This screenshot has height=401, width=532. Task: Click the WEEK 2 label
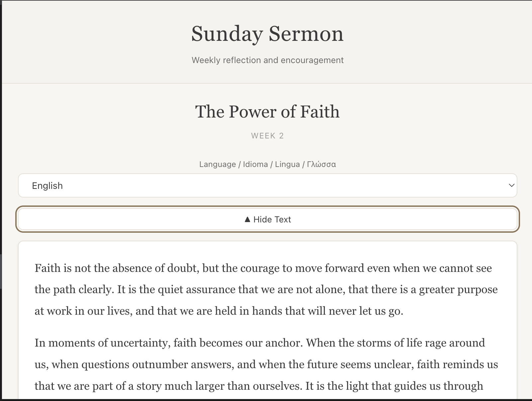point(267,135)
